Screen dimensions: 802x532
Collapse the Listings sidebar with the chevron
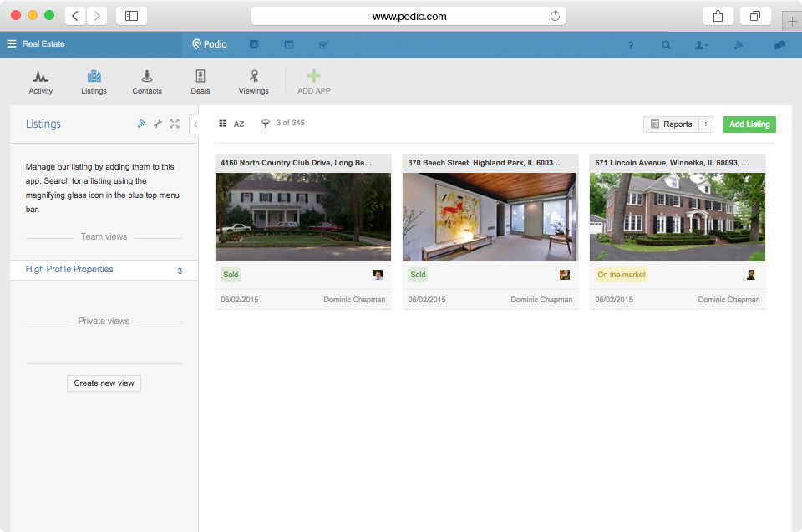(195, 124)
